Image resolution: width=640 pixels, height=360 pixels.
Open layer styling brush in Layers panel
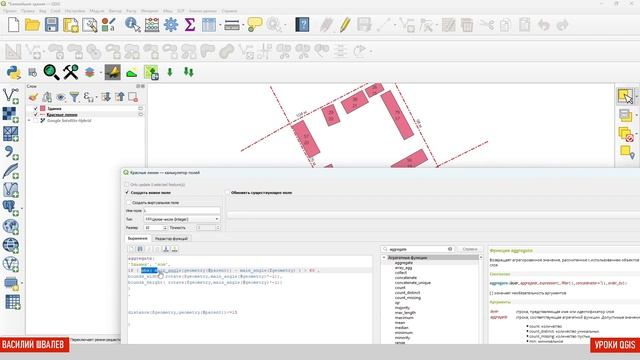click(x=33, y=97)
